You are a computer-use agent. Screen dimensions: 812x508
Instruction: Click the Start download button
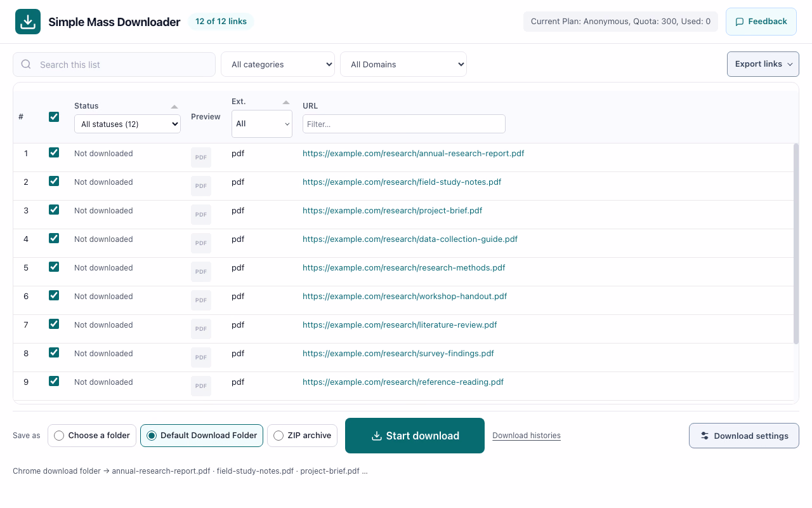point(415,436)
